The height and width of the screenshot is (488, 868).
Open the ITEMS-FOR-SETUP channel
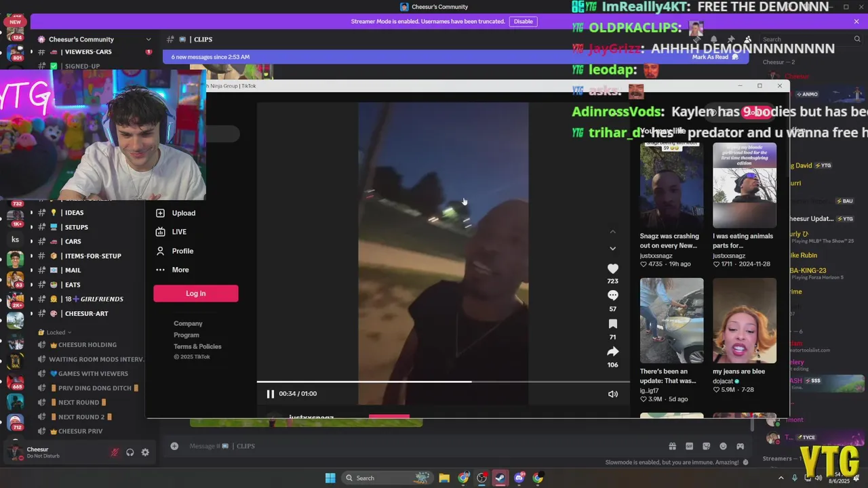[x=93, y=256]
